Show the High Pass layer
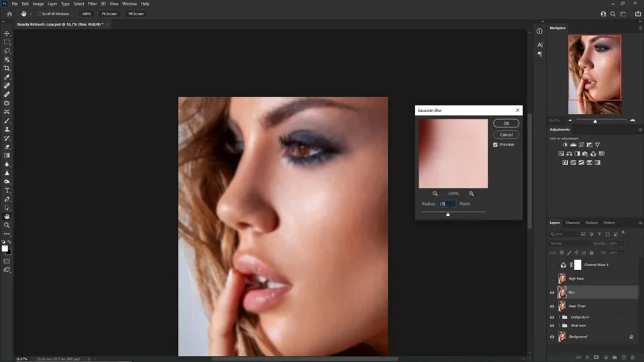Viewport: 644px width, 362px height. (552, 279)
